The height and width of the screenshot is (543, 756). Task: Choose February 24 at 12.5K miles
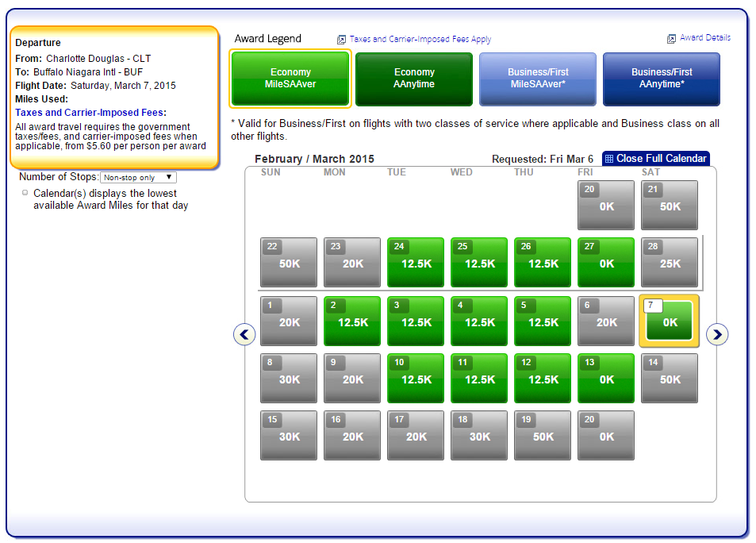[x=416, y=262]
